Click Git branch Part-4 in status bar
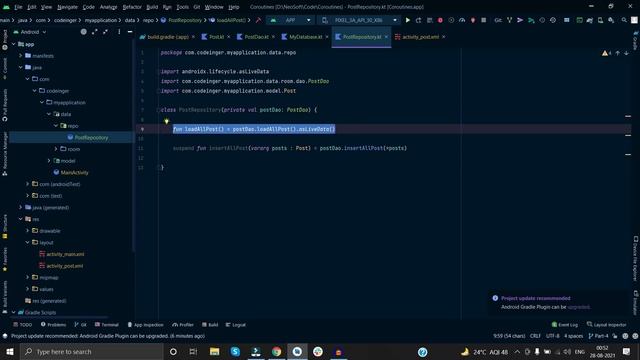Viewport: 640px width, 360px height. point(598,336)
